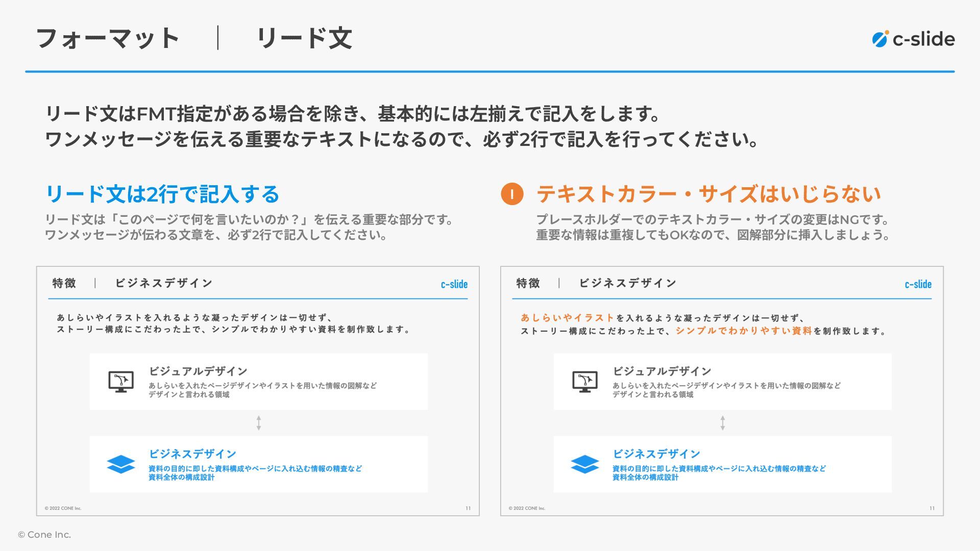Click up-down arrow in left example slide
Screen dimensions: 980x551
pyautogui.click(x=259, y=423)
